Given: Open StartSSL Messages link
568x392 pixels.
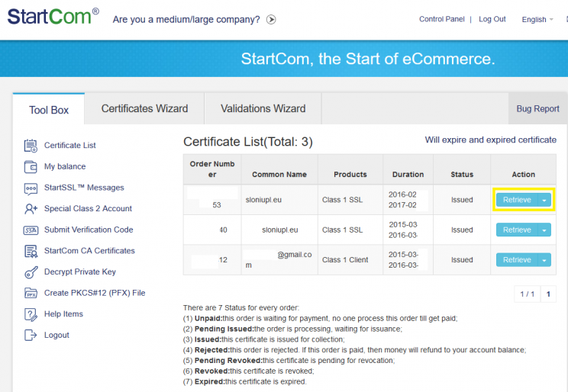Looking at the screenshot, I should click(84, 188).
